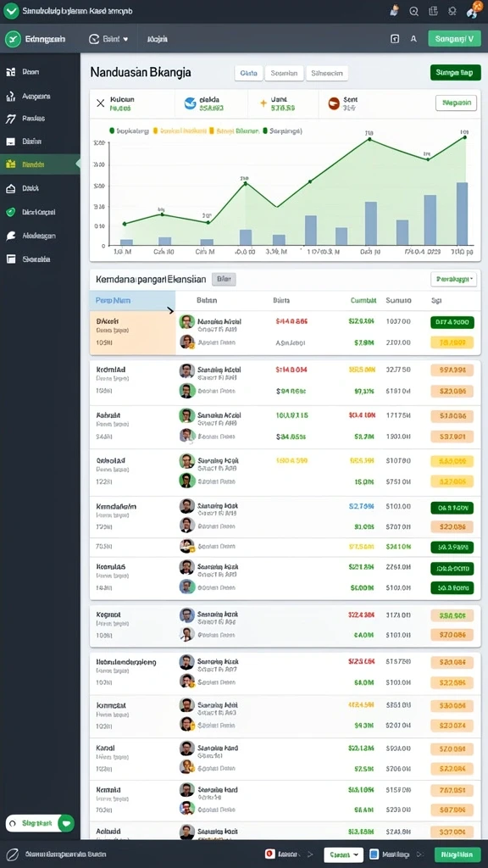Image resolution: width=488 pixels, height=868 pixels.
Task: Open the white dropdown in bottom bar
Action: coord(344,854)
